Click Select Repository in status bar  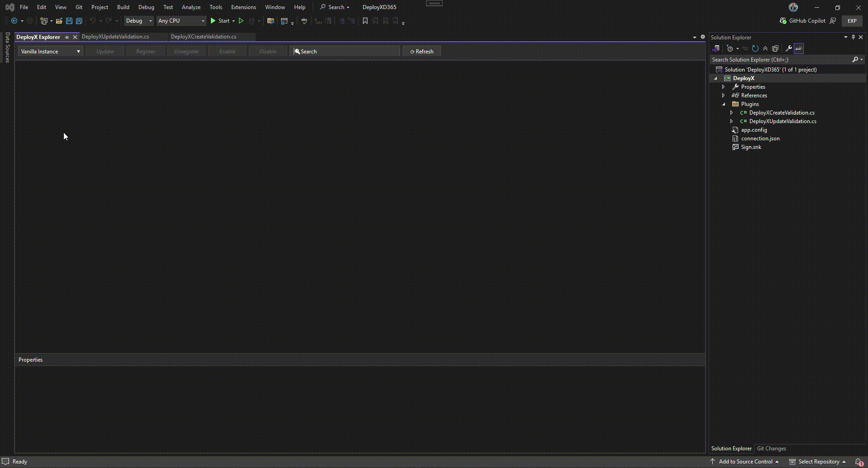817,462
